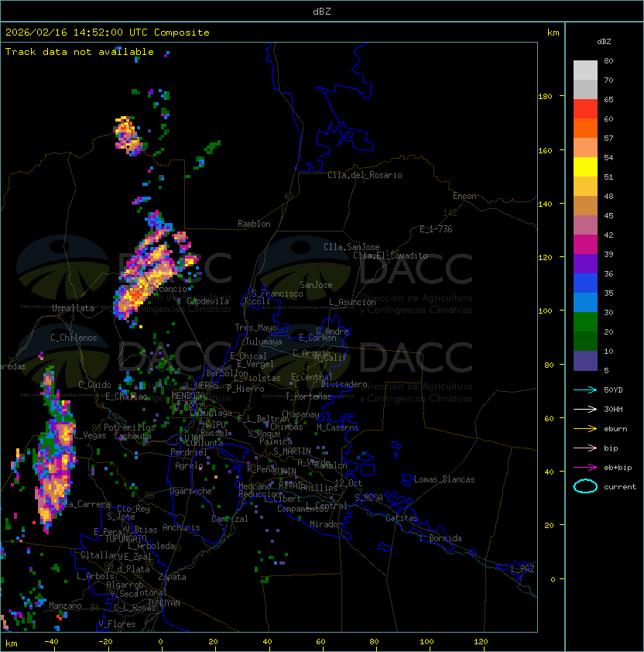Click the 'E_1-736' map label

[x=436, y=229]
